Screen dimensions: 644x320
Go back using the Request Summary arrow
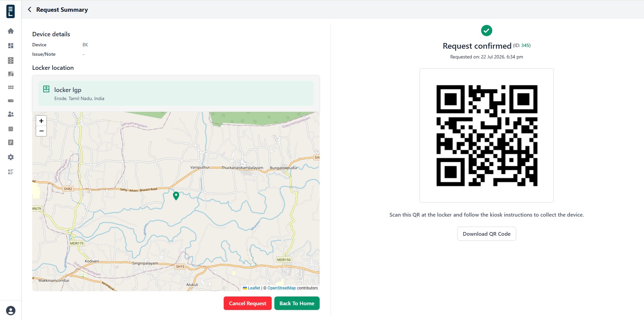30,9
